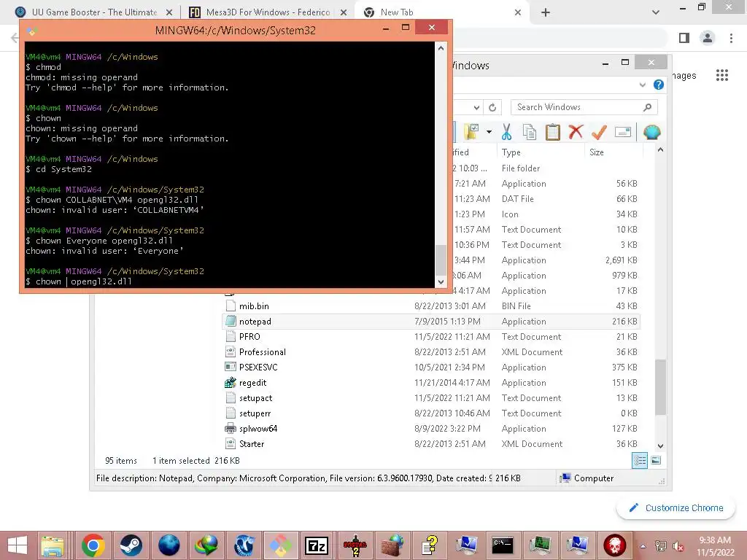Click the blue shell icon in Explorer toolbar
This screenshot has height=560, width=747.
tap(651, 132)
